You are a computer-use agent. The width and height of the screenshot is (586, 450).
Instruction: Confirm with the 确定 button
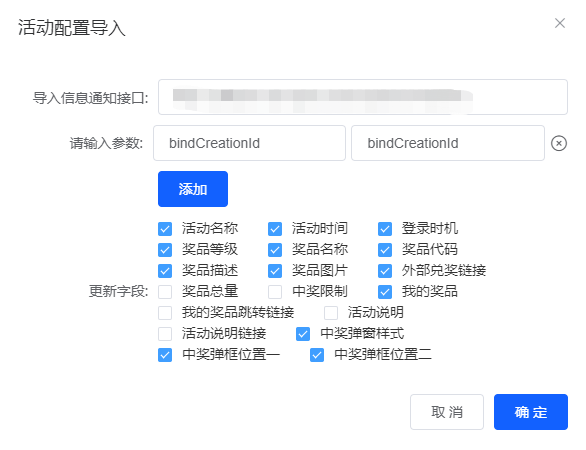pyautogui.click(x=531, y=412)
